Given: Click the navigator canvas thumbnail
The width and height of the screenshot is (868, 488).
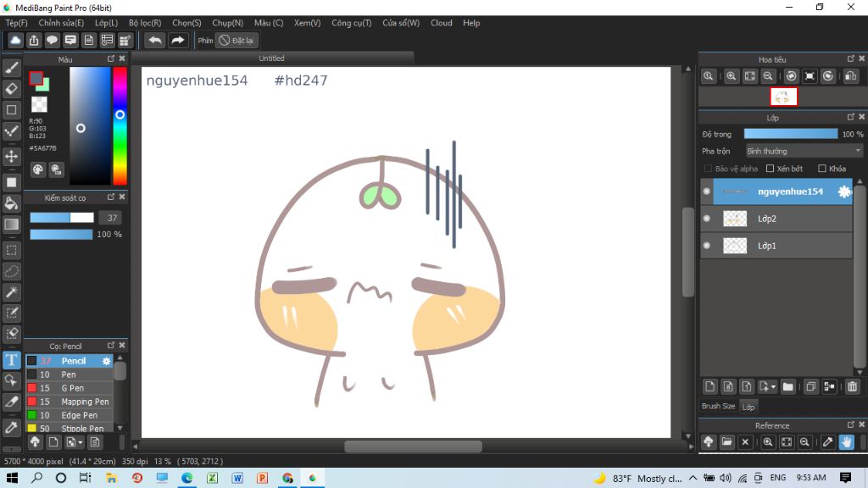Looking at the screenshot, I should click(x=783, y=97).
